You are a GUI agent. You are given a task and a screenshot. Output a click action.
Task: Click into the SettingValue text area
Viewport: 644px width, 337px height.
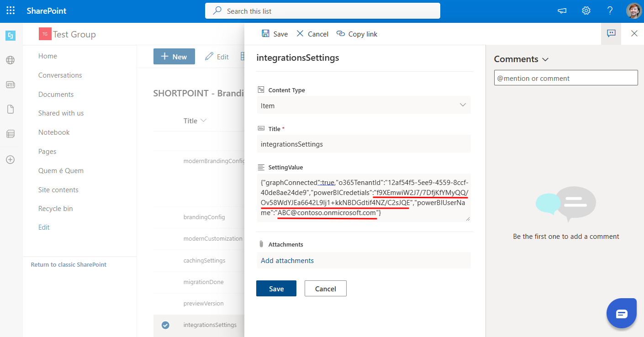pyautogui.click(x=364, y=198)
